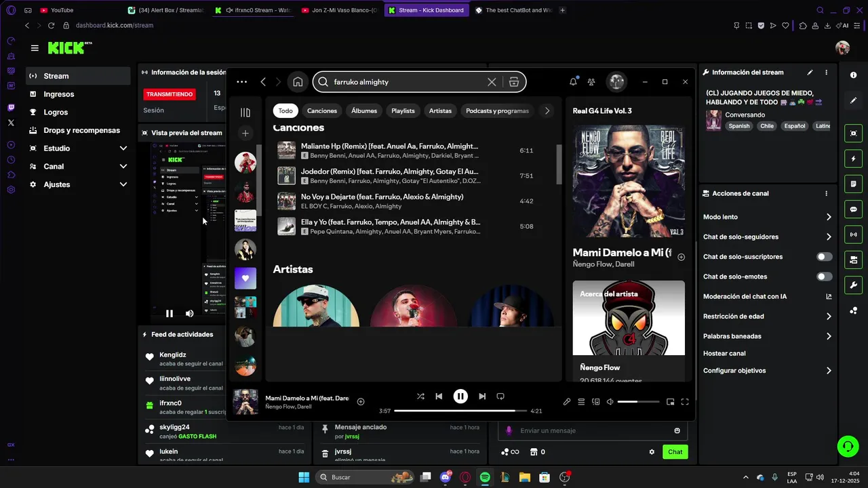Open Spotify browse icon next to search
The image size is (868, 488).
click(514, 82)
